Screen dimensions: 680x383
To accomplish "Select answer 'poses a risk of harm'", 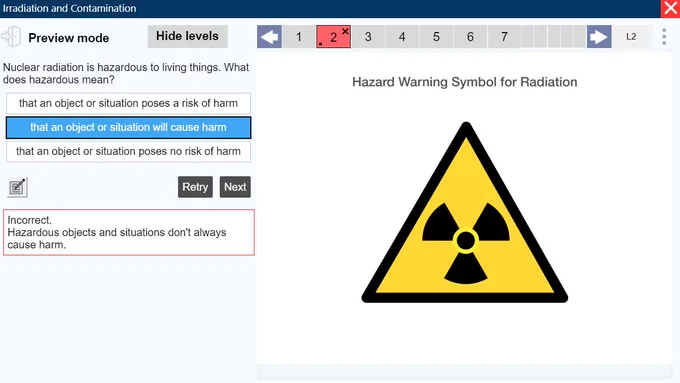I will click(128, 103).
